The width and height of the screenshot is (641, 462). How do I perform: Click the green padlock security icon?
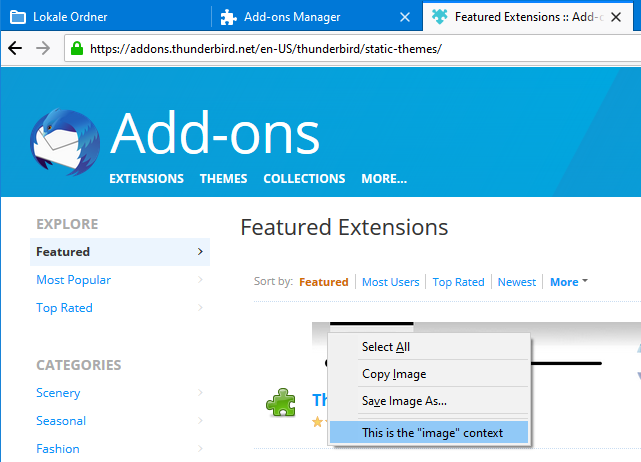pos(76,48)
